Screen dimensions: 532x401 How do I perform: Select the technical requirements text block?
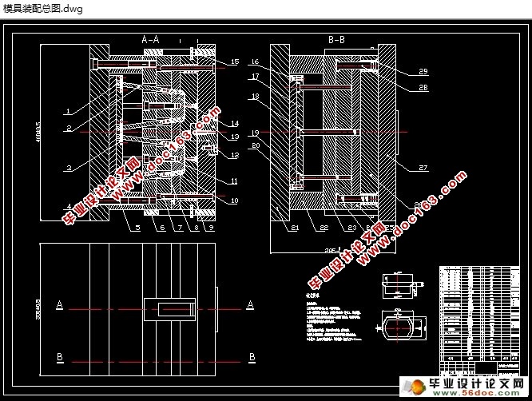(x=334, y=317)
